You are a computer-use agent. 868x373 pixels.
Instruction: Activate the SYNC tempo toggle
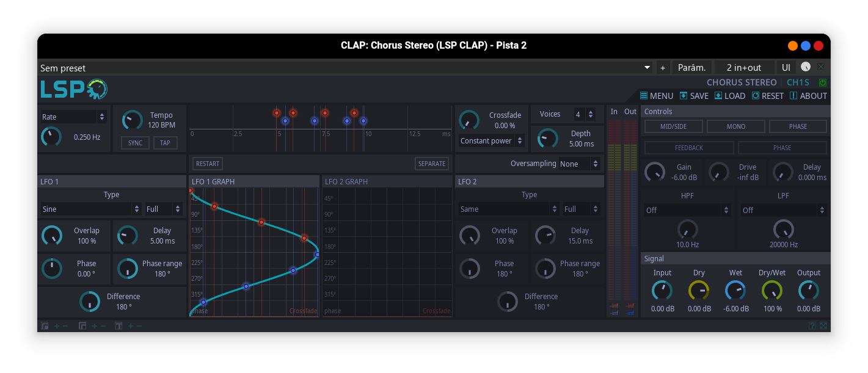coord(134,142)
